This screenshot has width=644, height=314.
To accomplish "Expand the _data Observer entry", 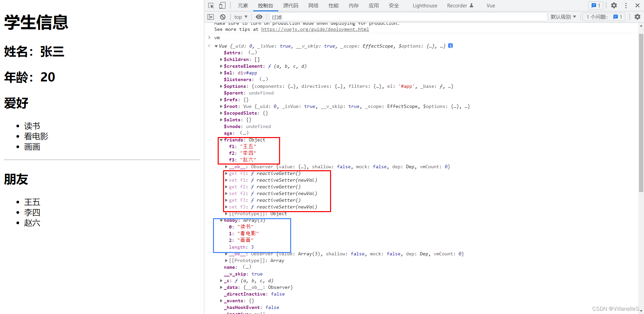I will click(x=221, y=288).
